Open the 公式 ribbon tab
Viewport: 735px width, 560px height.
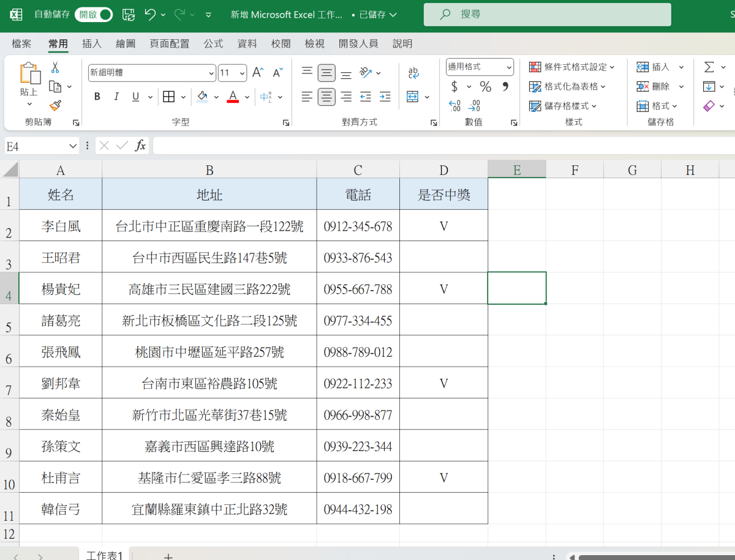[213, 43]
